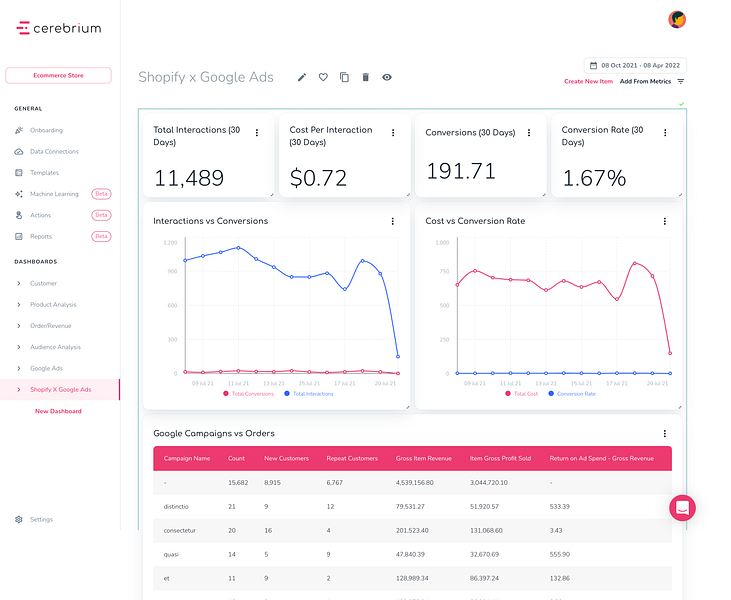Toggle Conversion Rate legend in Cost chart
The width and height of the screenshot is (731, 600).
point(572,394)
